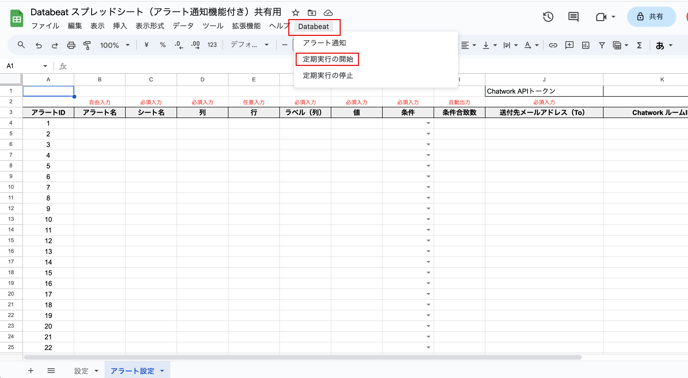Click the Name Box showing A1

coord(26,66)
